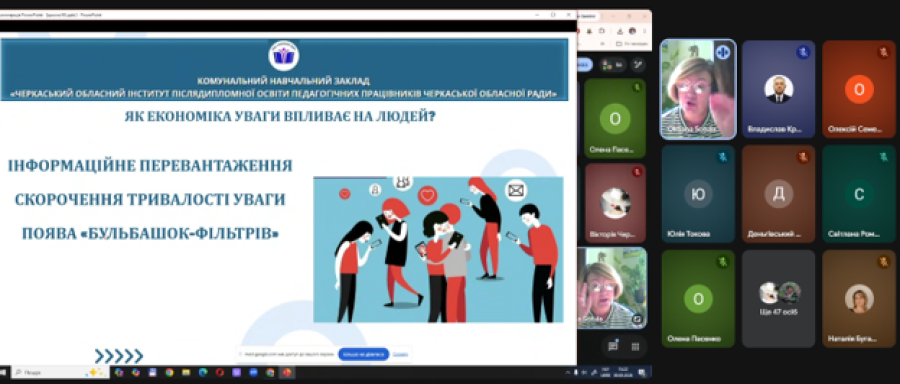900x384 pixels.
Task: Open the browser three-dot menu
Action: [645, 30]
